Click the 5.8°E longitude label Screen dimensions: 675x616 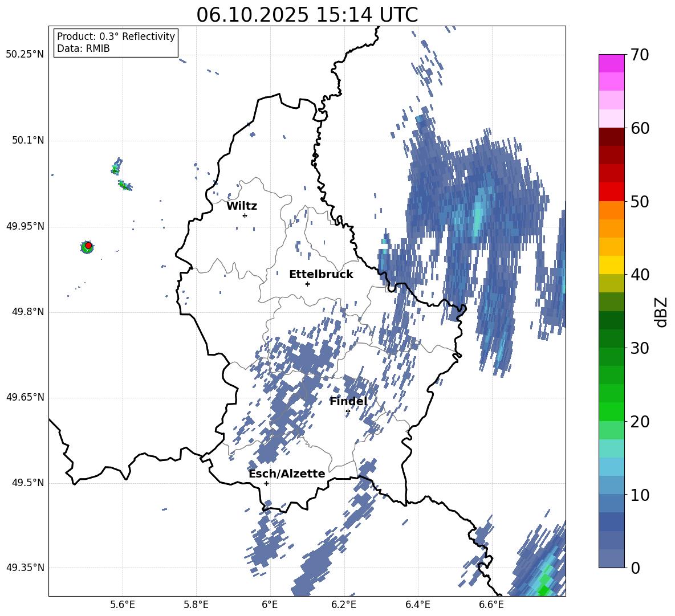(x=196, y=605)
